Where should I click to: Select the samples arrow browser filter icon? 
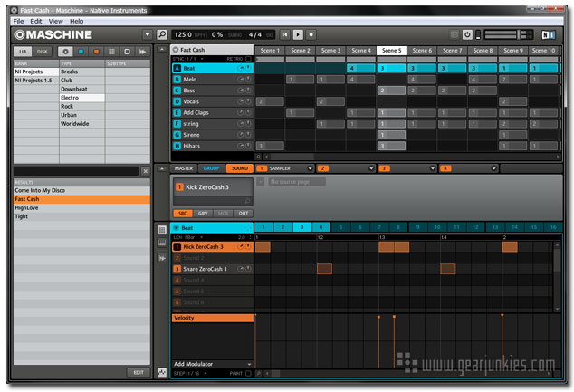pos(142,52)
